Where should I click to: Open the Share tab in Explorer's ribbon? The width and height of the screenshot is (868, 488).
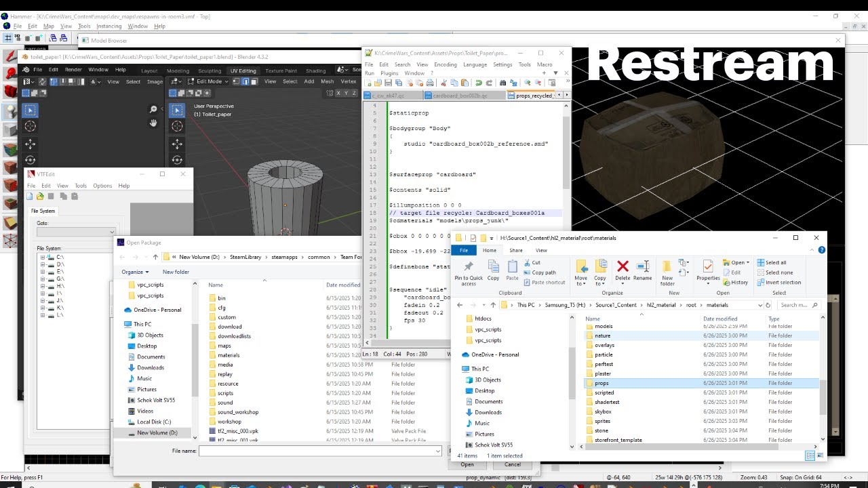point(516,250)
